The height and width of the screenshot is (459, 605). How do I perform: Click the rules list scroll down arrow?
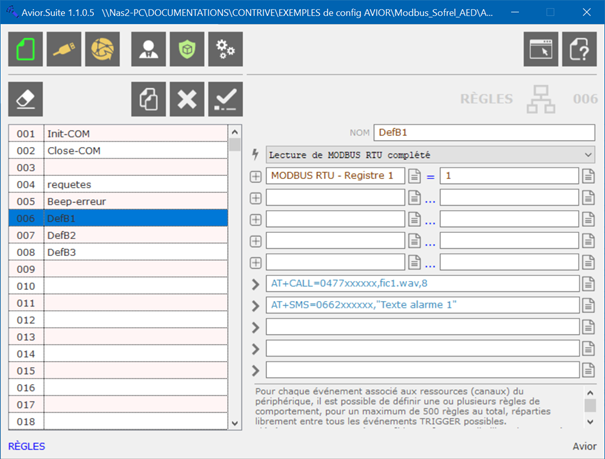click(235, 423)
